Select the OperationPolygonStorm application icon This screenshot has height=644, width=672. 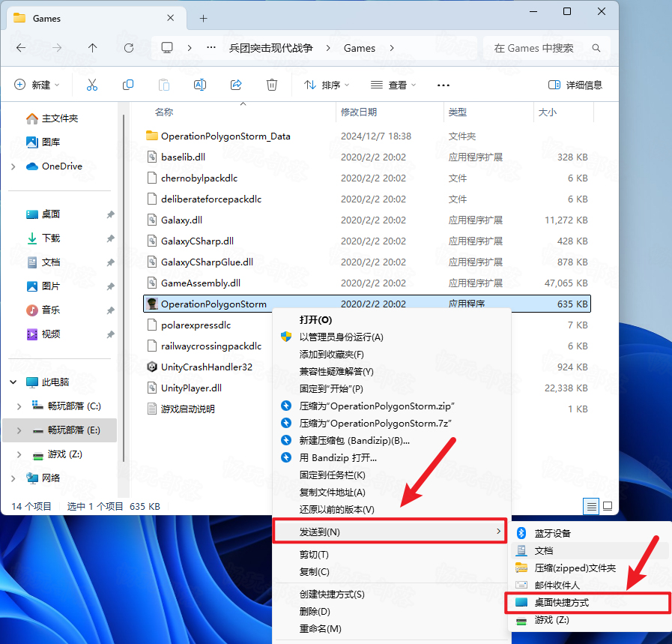click(152, 304)
